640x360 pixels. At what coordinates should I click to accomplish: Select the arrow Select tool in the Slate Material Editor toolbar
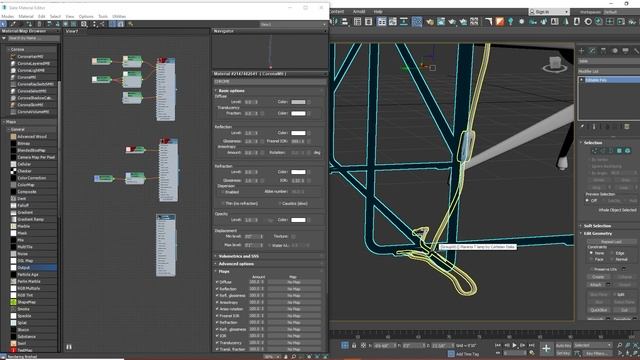[4, 24]
